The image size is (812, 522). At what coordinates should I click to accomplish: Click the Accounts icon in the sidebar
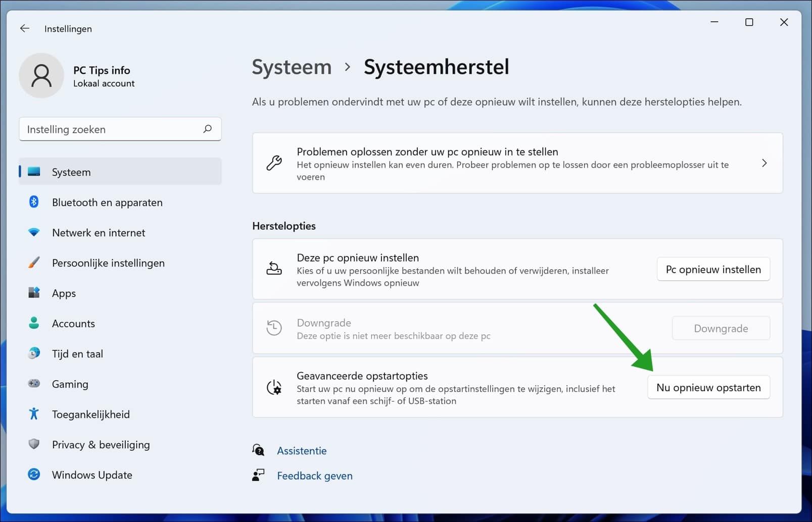(33, 323)
